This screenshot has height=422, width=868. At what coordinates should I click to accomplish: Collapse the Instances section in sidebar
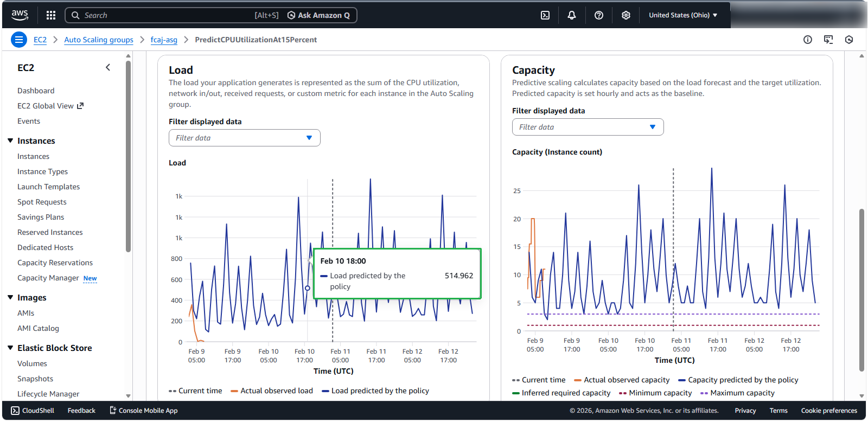click(10, 140)
